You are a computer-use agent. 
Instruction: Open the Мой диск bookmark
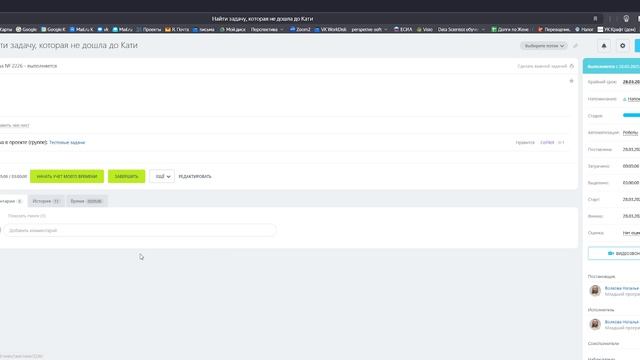point(233,29)
